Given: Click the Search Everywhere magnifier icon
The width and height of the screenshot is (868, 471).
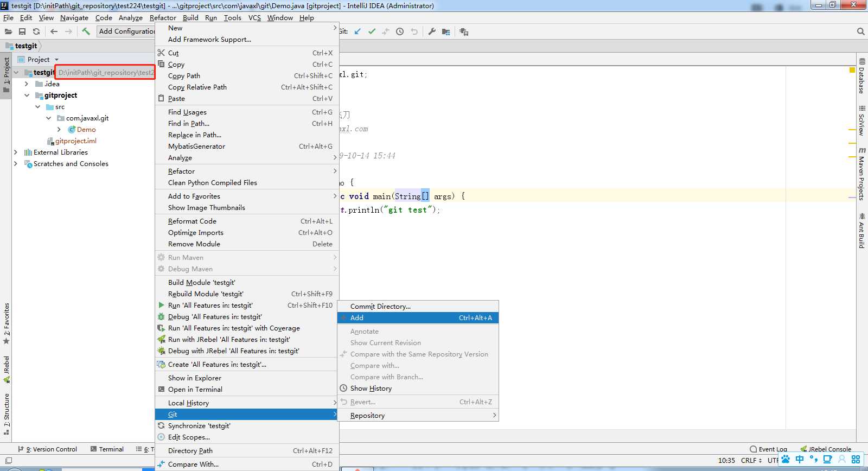Looking at the screenshot, I should tap(860, 31).
